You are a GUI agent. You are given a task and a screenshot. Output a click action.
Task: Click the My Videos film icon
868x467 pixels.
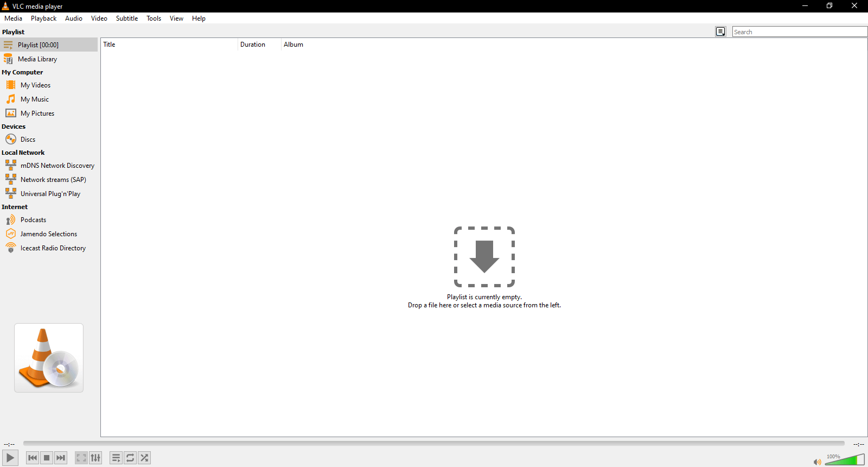tap(11, 85)
